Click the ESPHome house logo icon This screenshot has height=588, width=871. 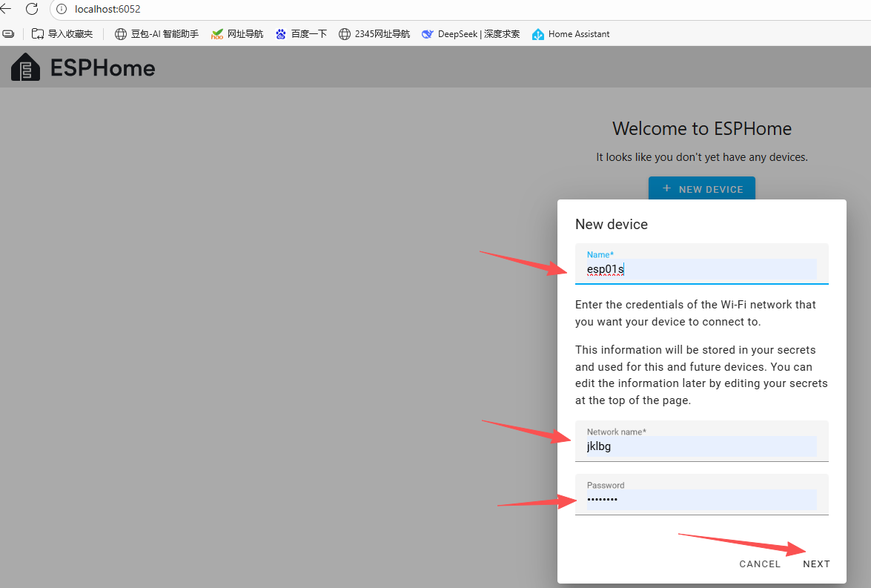(25, 67)
